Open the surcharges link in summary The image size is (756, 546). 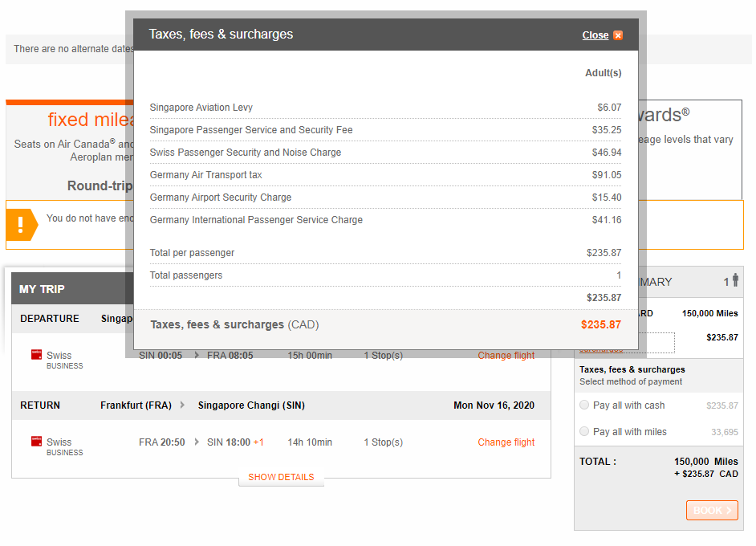601,349
